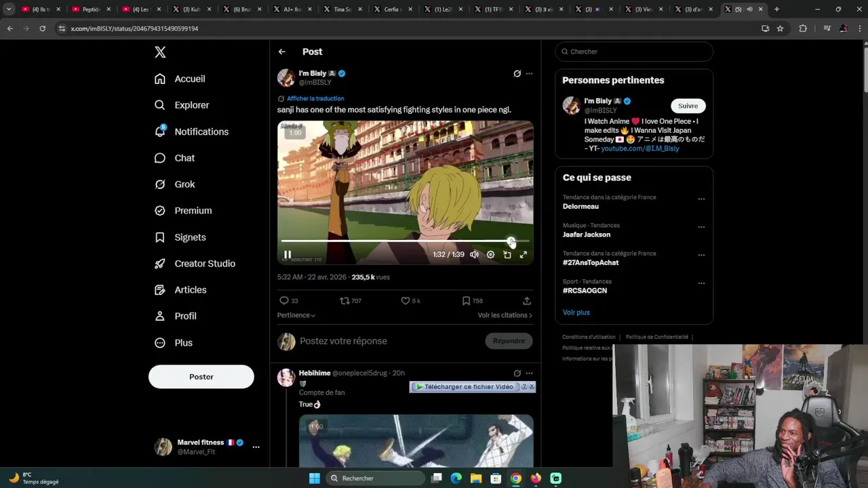This screenshot has height=488, width=868.
Task: Share the I'm Bisly post
Action: pyautogui.click(x=527, y=301)
